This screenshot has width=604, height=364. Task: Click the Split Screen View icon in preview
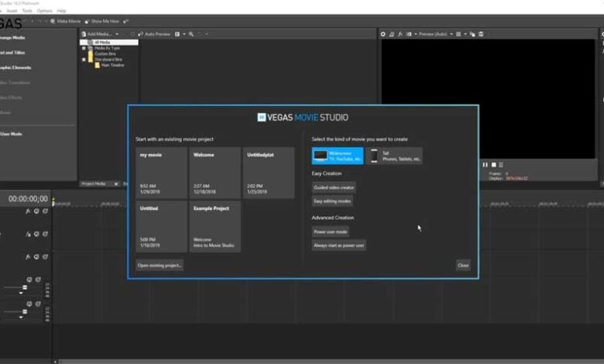[x=409, y=34]
